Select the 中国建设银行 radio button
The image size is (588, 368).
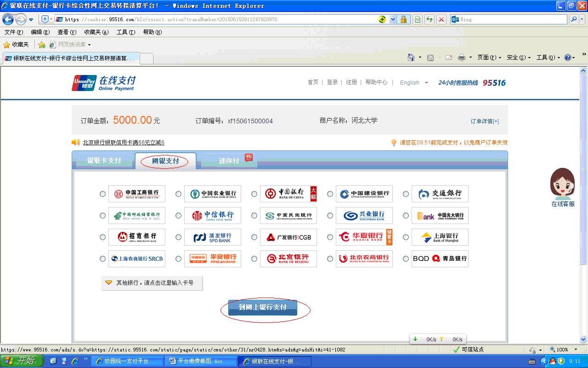[x=330, y=194]
